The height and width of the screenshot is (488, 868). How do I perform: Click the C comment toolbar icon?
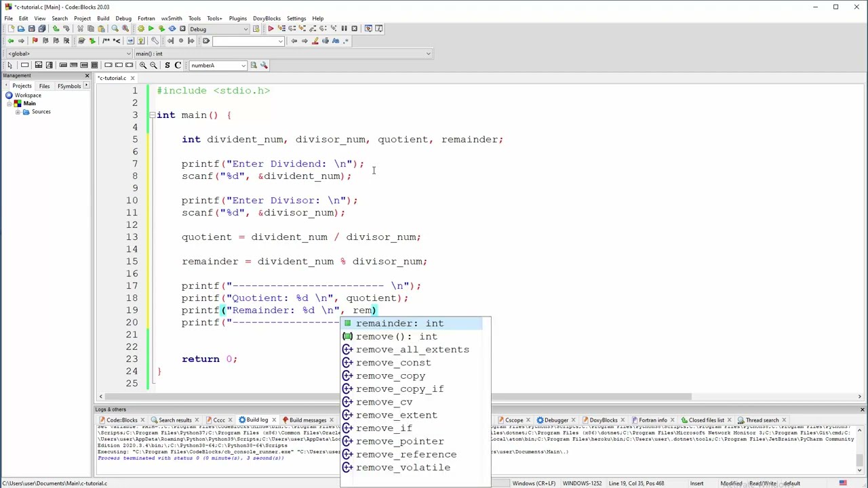tap(178, 65)
